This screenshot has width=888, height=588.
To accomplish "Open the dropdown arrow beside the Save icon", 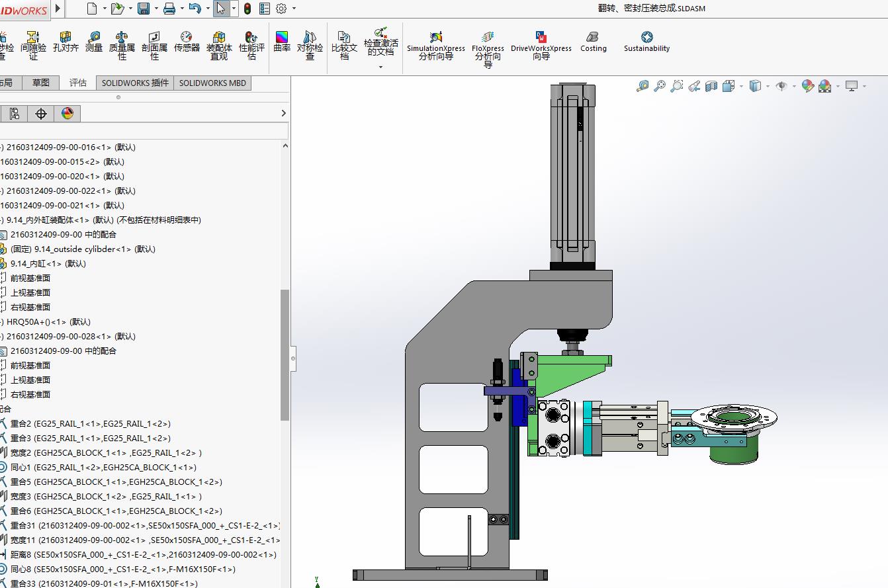I will click(x=155, y=9).
